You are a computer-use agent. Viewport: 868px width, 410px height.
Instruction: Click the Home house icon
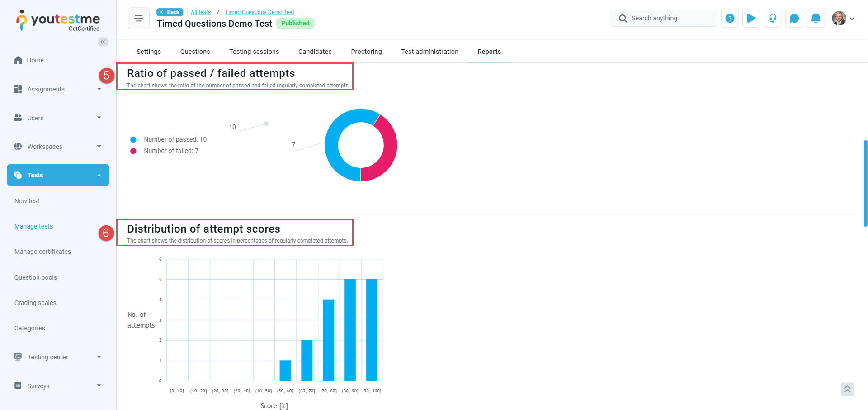(18, 60)
